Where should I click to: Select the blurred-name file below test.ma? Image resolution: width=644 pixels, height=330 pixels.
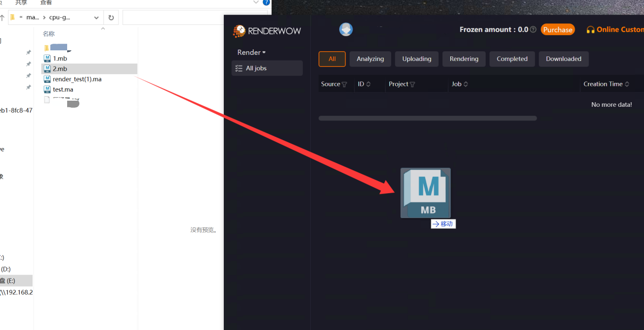[62, 101]
